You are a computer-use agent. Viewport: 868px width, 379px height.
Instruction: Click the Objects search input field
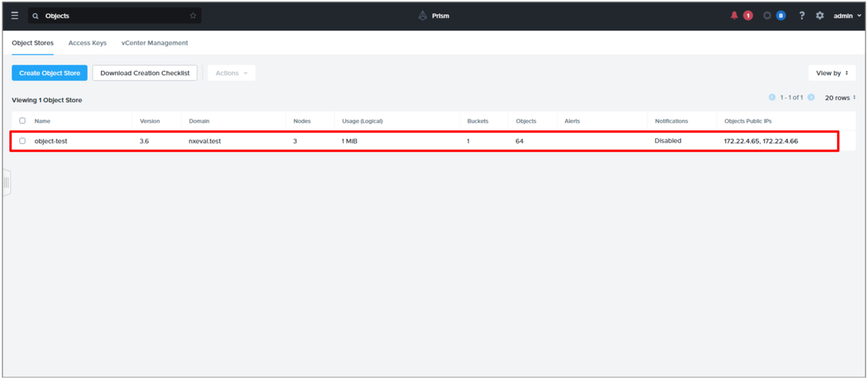point(114,16)
